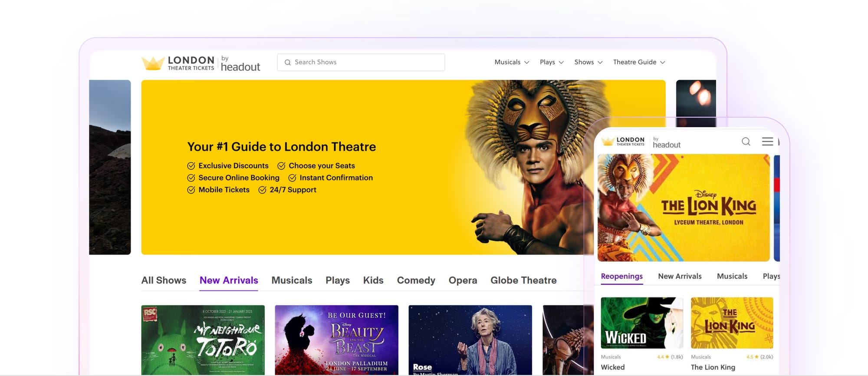Viewport: 868px width, 376px height.
Task: Click the Exclusive Discounts check icon
Action: (x=191, y=166)
